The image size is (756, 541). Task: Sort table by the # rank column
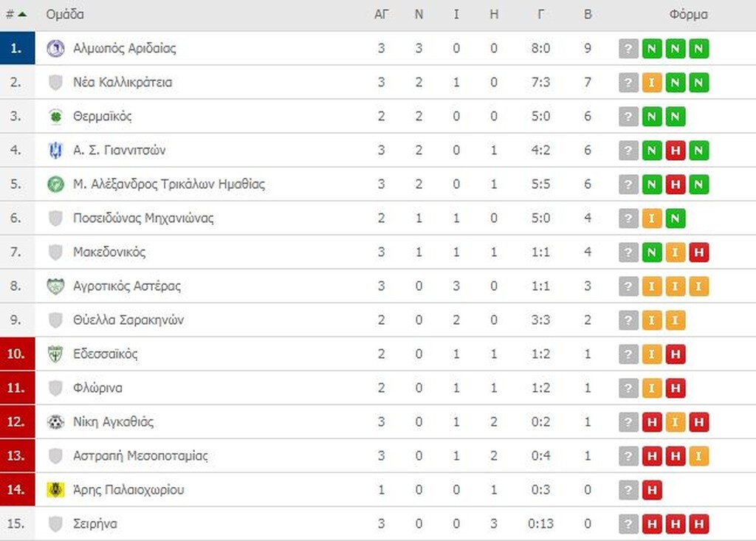coord(16,14)
